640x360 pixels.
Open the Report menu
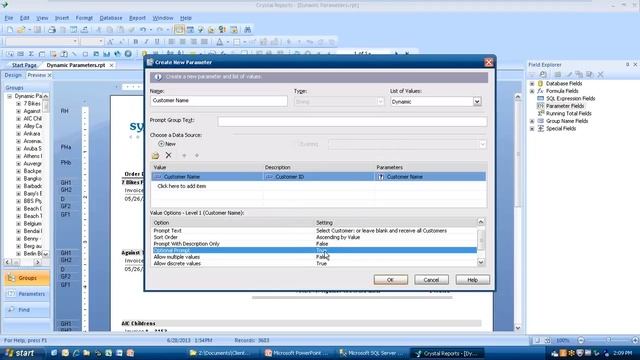point(137,18)
